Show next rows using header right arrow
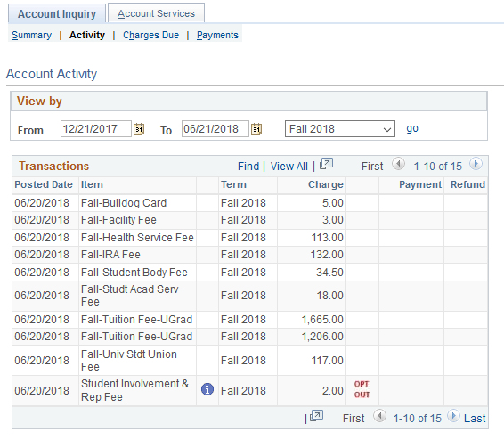The width and height of the screenshot is (504, 440). (x=476, y=164)
